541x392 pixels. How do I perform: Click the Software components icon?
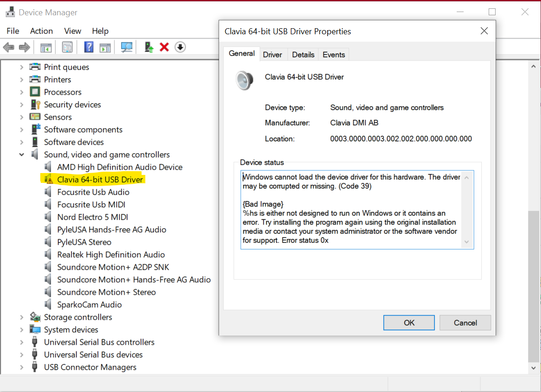(36, 129)
